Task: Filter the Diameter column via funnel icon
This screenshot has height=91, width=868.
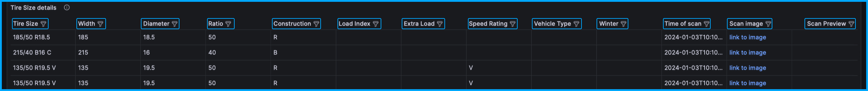Action: coord(175,24)
